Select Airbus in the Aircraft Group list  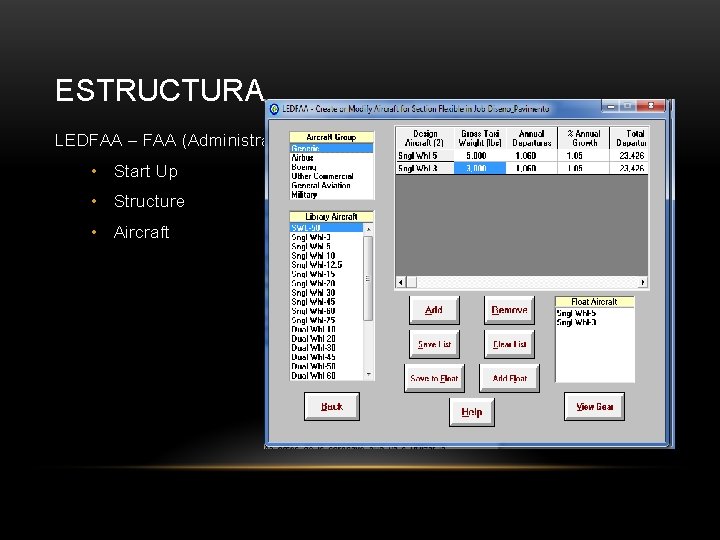[x=332, y=158]
